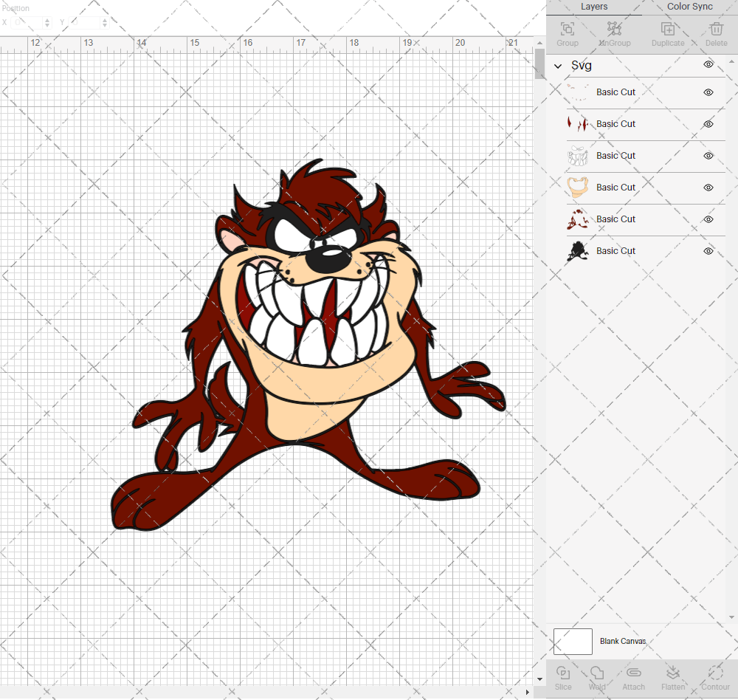Screen dimensions: 738x700
Task: Select the tan face layer thumbnail
Action: pyautogui.click(x=578, y=188)
